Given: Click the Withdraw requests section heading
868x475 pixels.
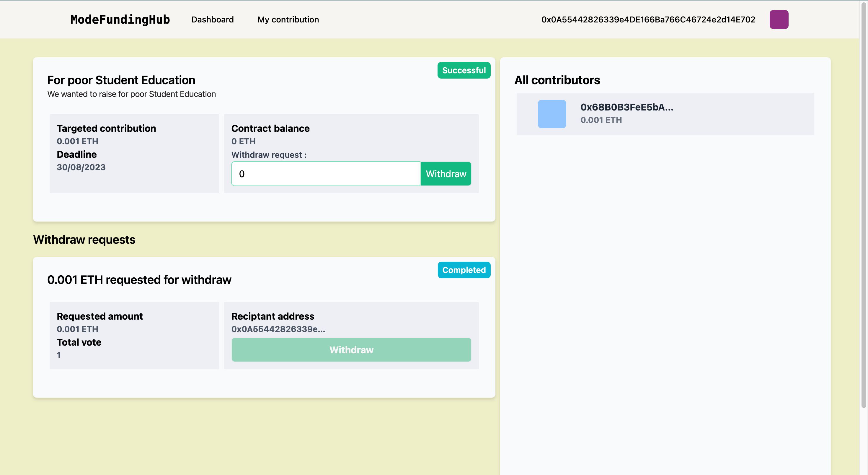Looking at the screenshot, I should [84, 240].
